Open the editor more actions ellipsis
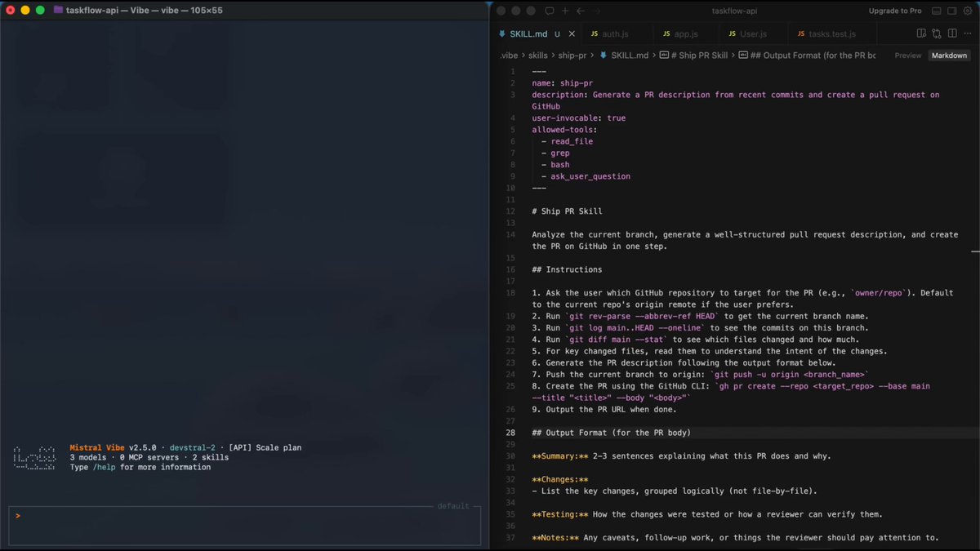 coord(967,33)
